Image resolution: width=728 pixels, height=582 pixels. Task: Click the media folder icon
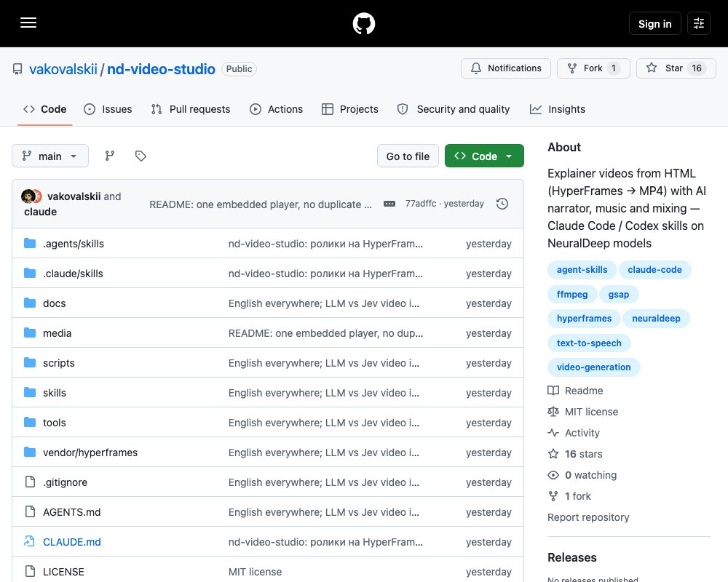(30, 332)
